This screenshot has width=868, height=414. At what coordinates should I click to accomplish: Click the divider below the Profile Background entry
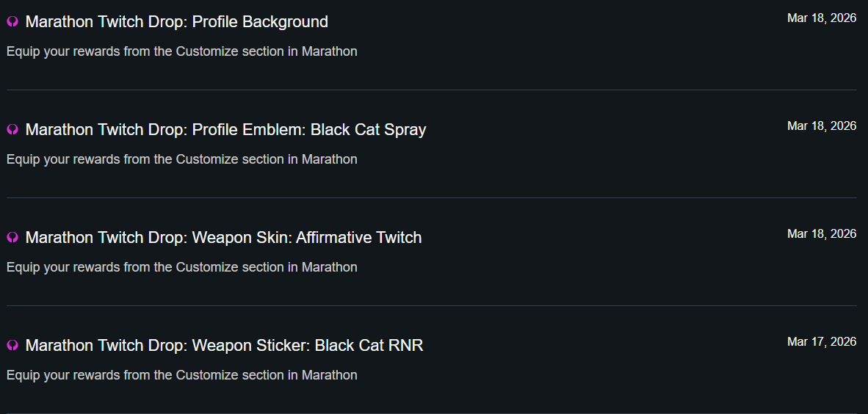click(x=432, y=90)
